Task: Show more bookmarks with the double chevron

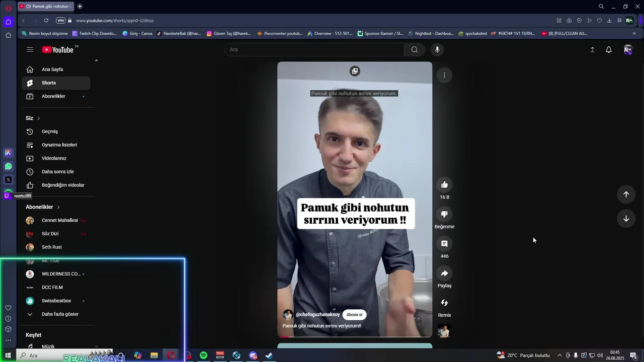Action: (x=634, y=34)
